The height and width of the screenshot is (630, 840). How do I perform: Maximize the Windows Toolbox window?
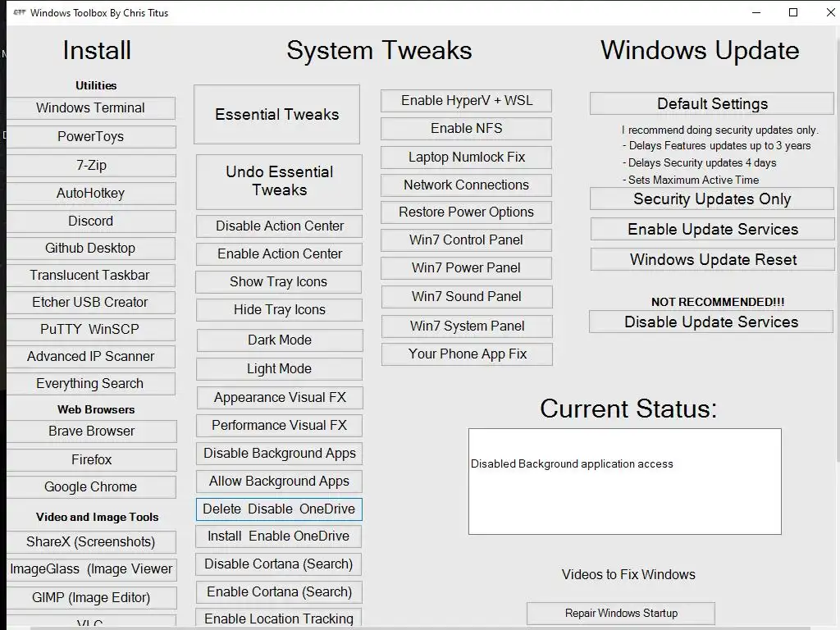tap(793, 12)
